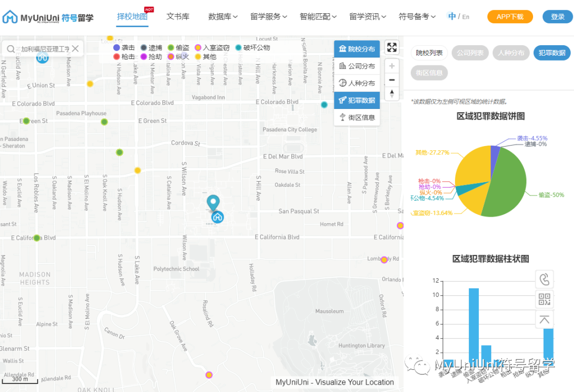Screen dimensions: 574x392
Task: Click the back-to-top icon near the bar chart
Action: point(544,319)
